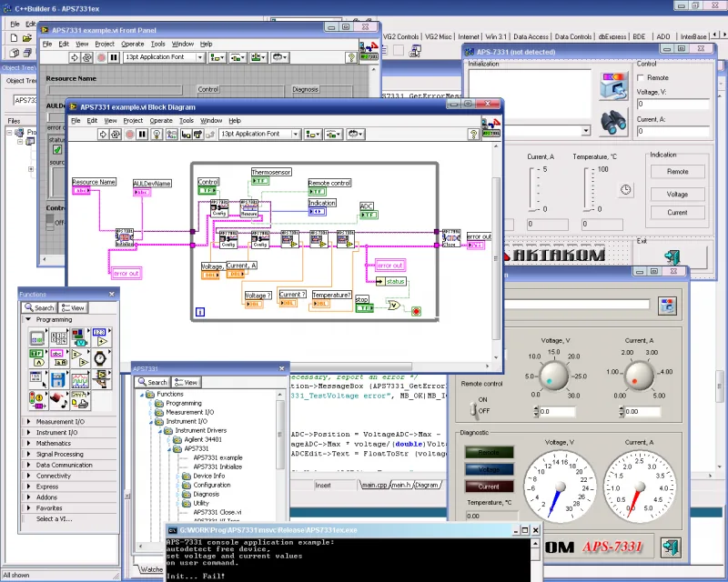Click Remote control boolean terminal in diagram
The width and height of the screenshot is (728, 582).
click(317, 191)
